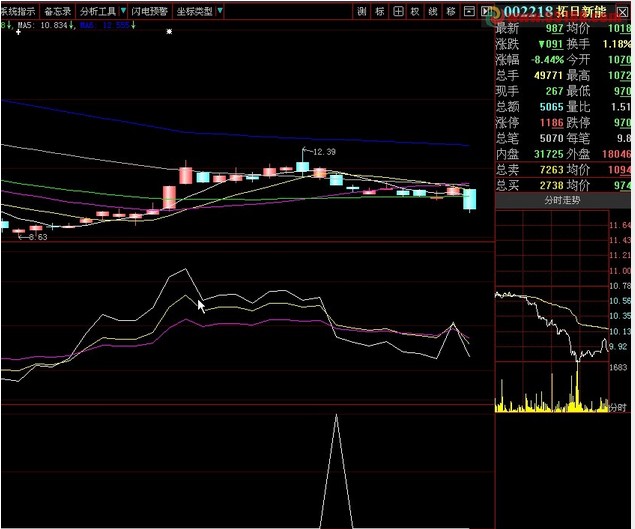The width and height of the screenshot is (635, 529).
Task: Click the play forward arrow icon
Action: (487, 11)
